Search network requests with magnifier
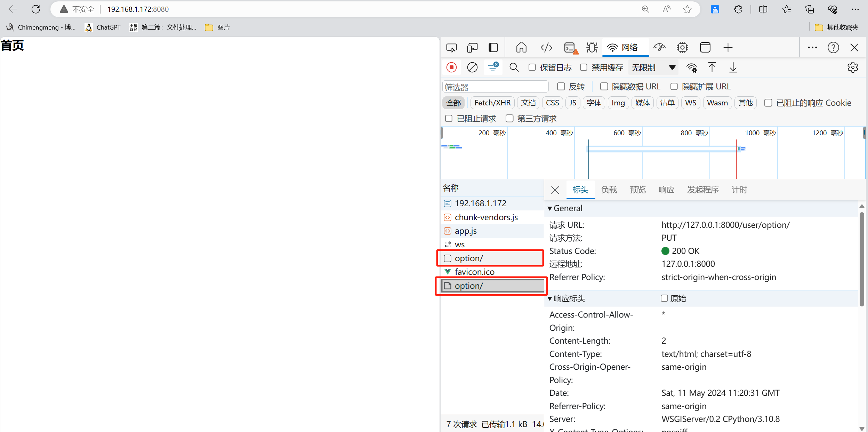 [514, 67]
